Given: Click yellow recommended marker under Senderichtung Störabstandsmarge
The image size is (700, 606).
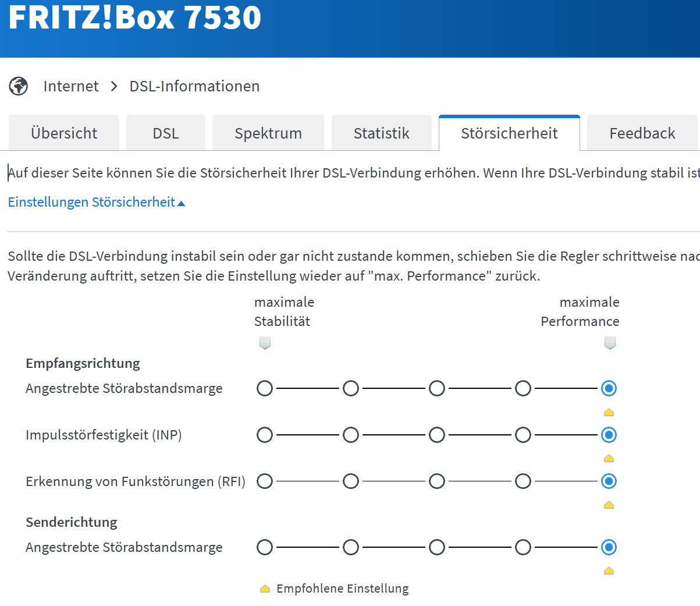Looking at the screenshot, I should click(609, 570).
